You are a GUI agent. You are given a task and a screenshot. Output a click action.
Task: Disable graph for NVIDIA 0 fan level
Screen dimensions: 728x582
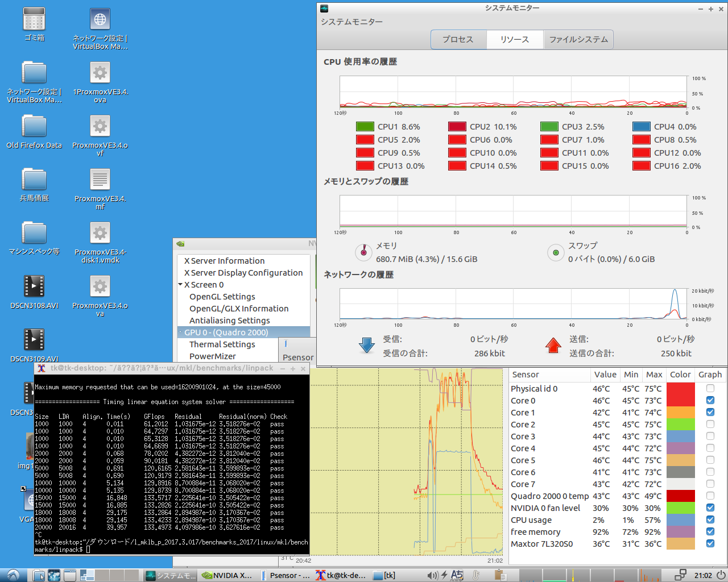pos(710,508)
